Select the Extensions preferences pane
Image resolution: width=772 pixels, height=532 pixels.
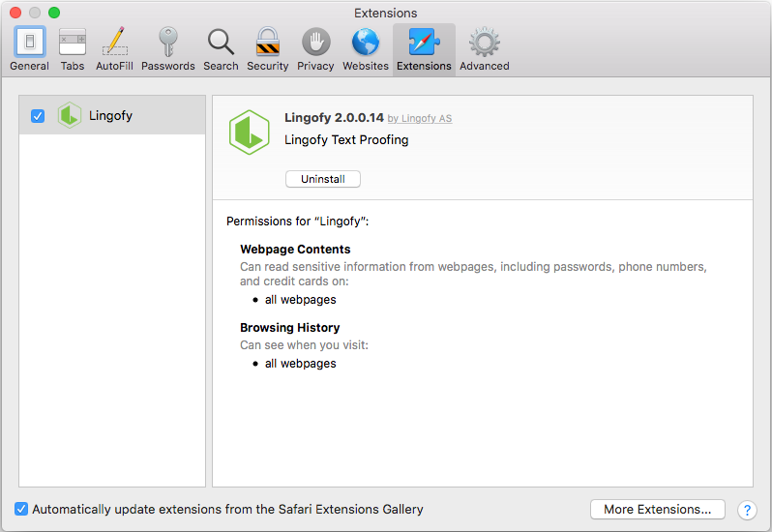(424, 49)
